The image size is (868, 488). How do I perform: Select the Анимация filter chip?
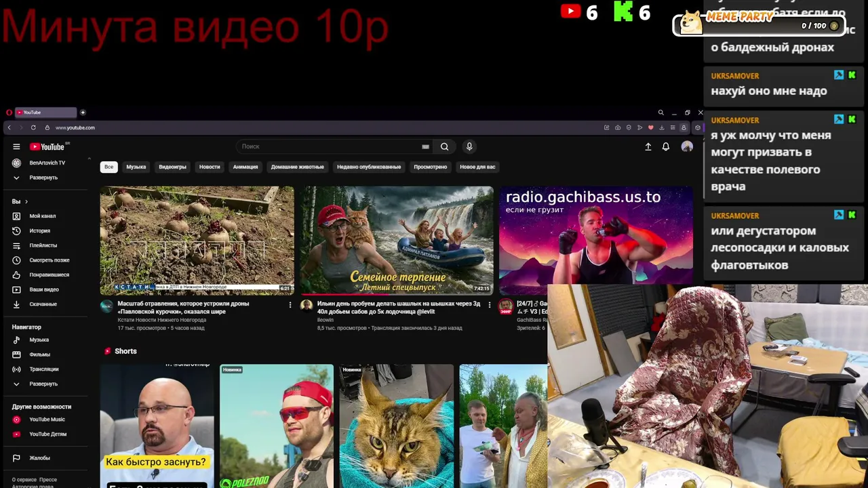click(245, 167)
